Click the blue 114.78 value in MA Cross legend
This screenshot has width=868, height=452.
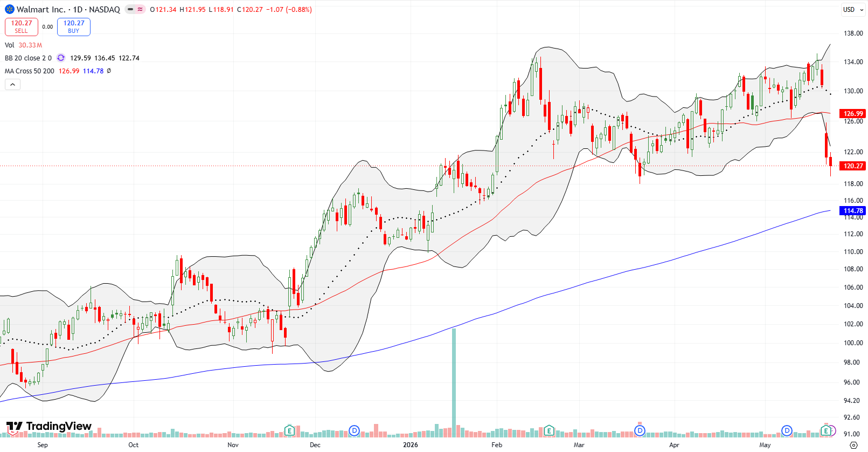click(93, 71)
